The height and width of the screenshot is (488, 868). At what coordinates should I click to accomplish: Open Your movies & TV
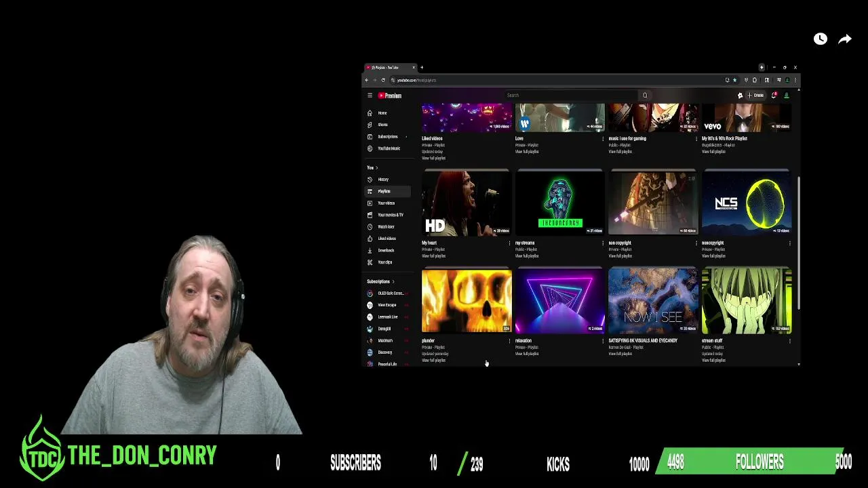(388, 215)
